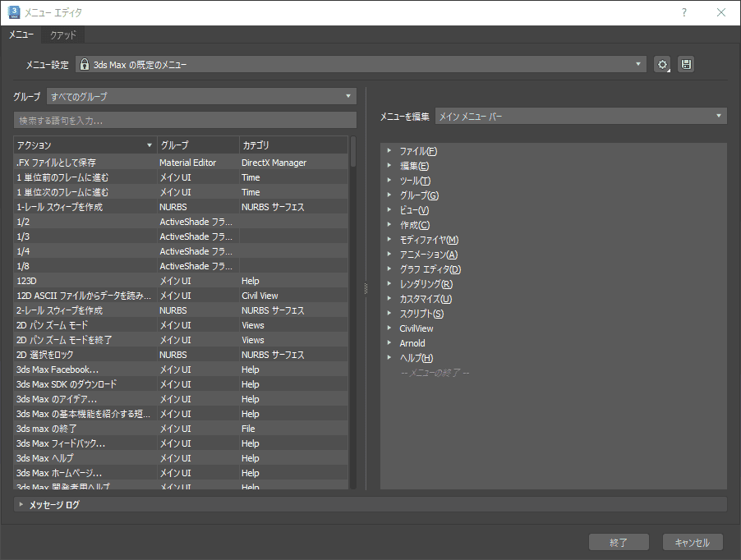Click the 終了 button
The image size is (741, 560).
(x=619, y=543)
